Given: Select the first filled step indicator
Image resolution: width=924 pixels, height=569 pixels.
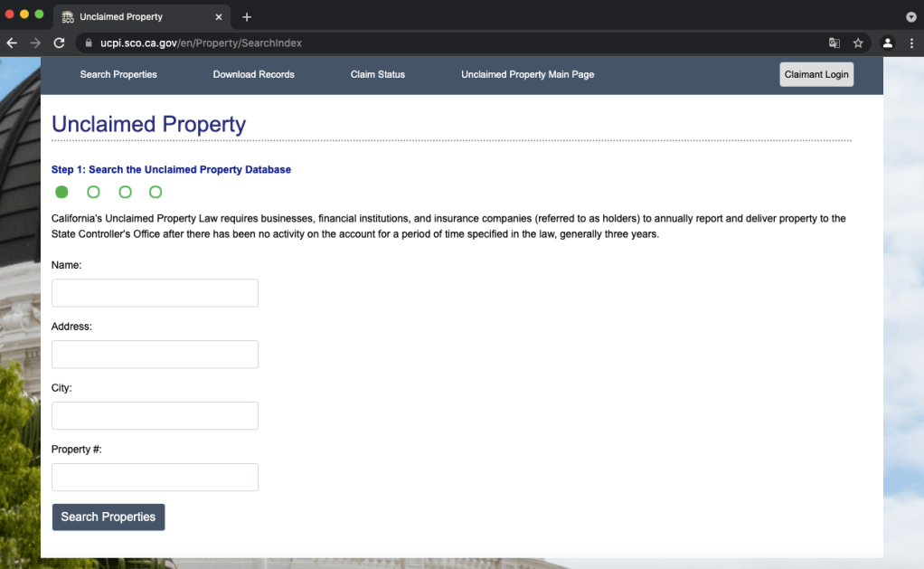Looking at the screenshot, I should (x=61, y=192).
